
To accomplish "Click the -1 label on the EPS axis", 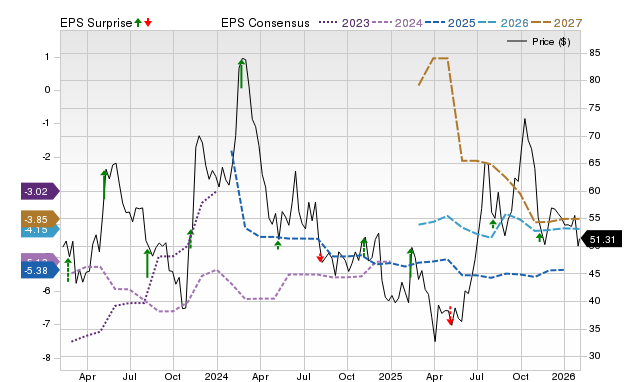I will 46,123.
